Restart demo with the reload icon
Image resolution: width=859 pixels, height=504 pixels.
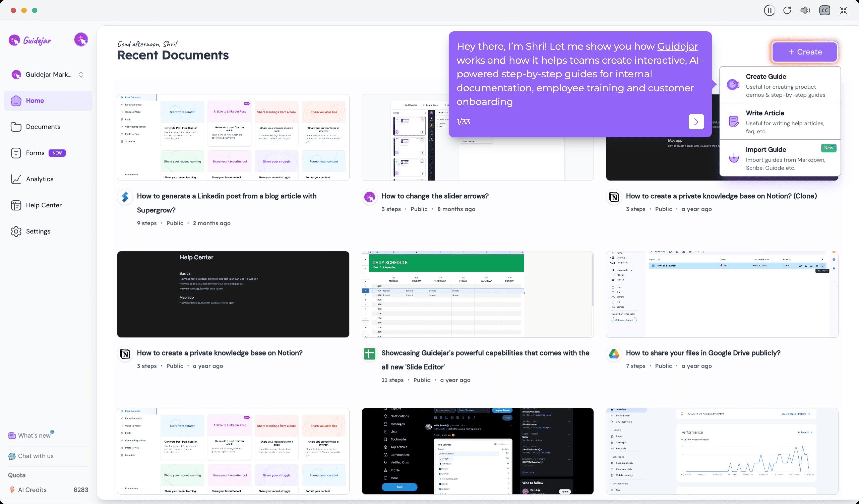787,10
